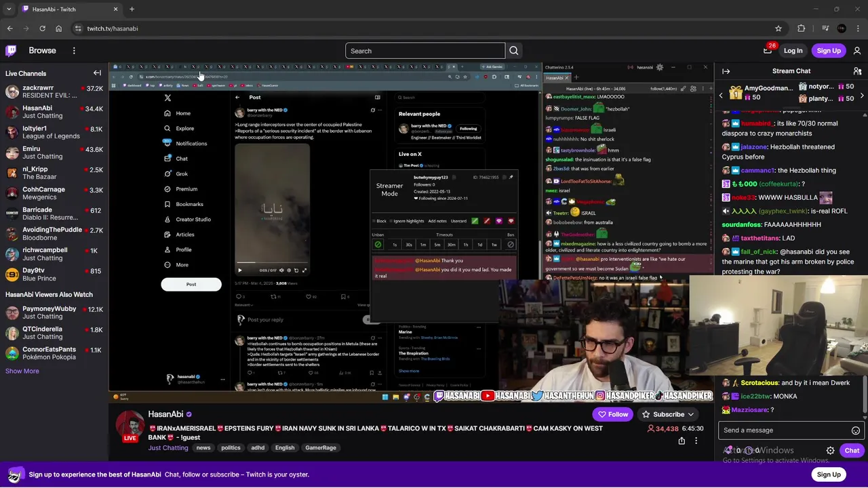Open the chat community users list icon

click(857, 71)
